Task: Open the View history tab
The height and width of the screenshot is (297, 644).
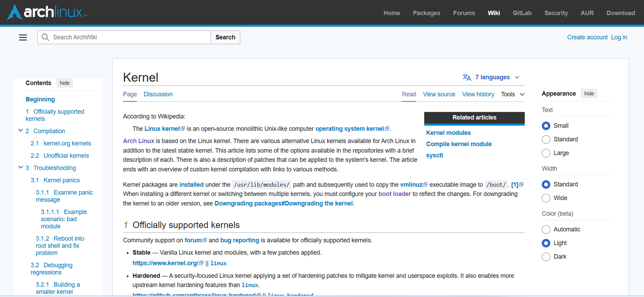Action: pyautogui.click(x=478, y=94)
